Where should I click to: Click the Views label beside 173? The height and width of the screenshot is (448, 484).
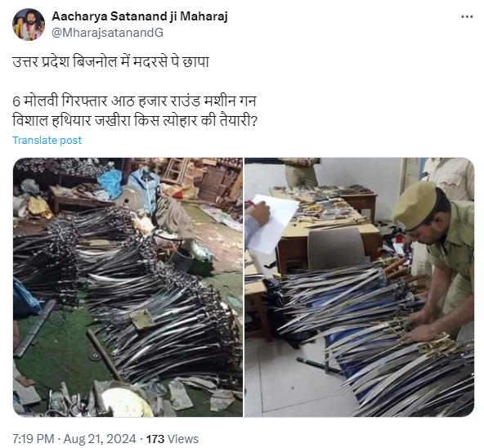click(x=184, y=439)
